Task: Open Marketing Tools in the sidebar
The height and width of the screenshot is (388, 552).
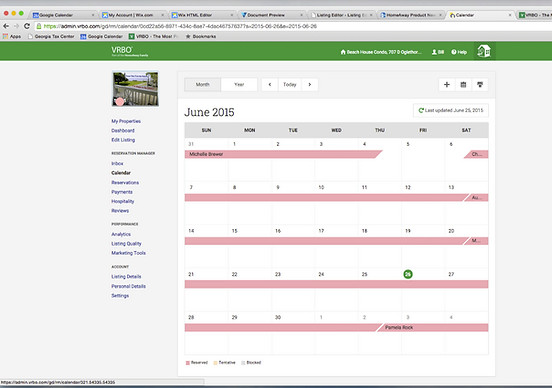Action: tap(128, 253)
